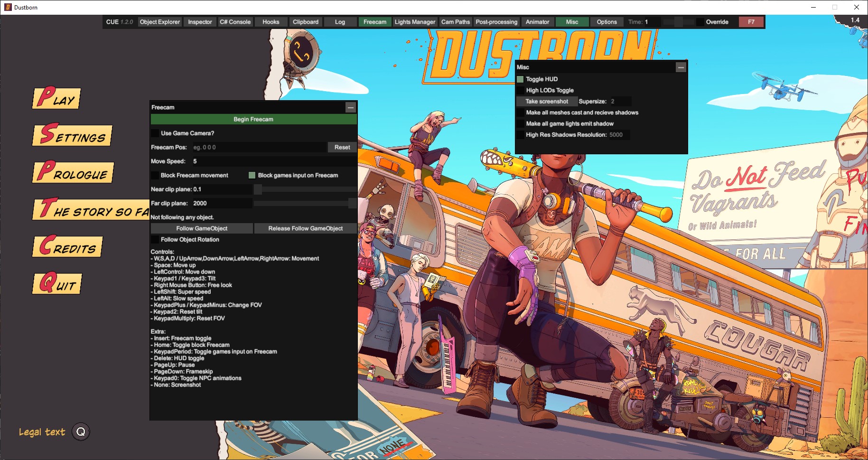The height and width of the screenshot is (460, 868).
Task: Enable High LODs Toggle checkbox
Action: 520,90
